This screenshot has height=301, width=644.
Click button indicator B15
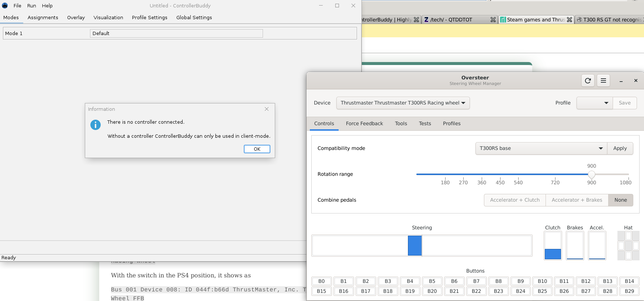coord(322,291)
